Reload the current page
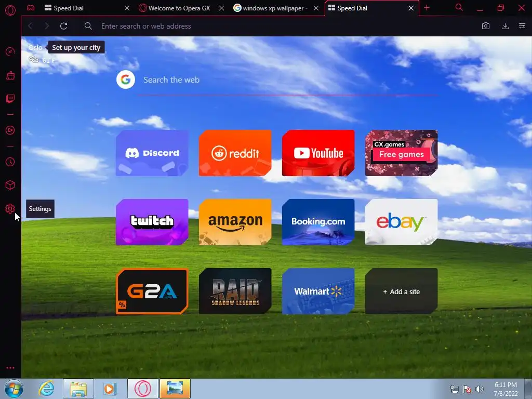The image size is (532, 399). (63, 26)
